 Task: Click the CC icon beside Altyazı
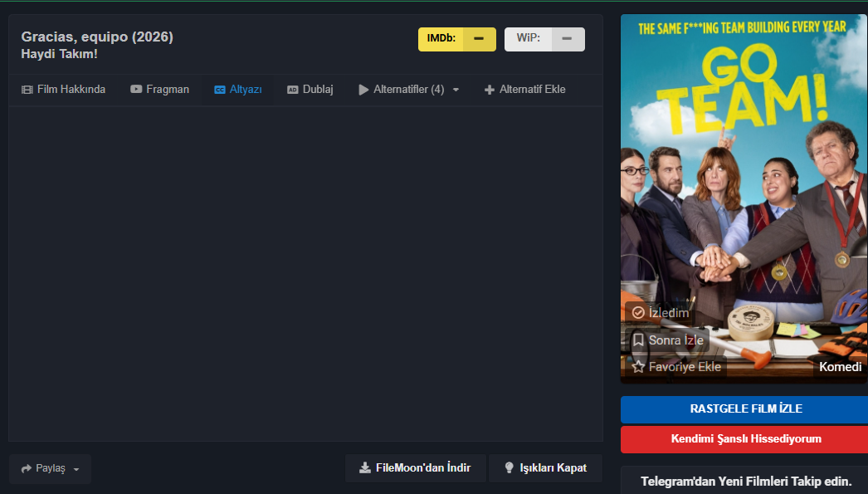click(220, 90)
